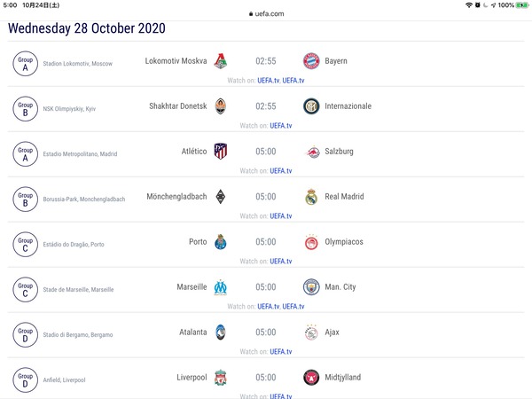The height and width of the screenshot is (399, 532).
Task: Click the Liverpool club crest
Action: (221, 378)
